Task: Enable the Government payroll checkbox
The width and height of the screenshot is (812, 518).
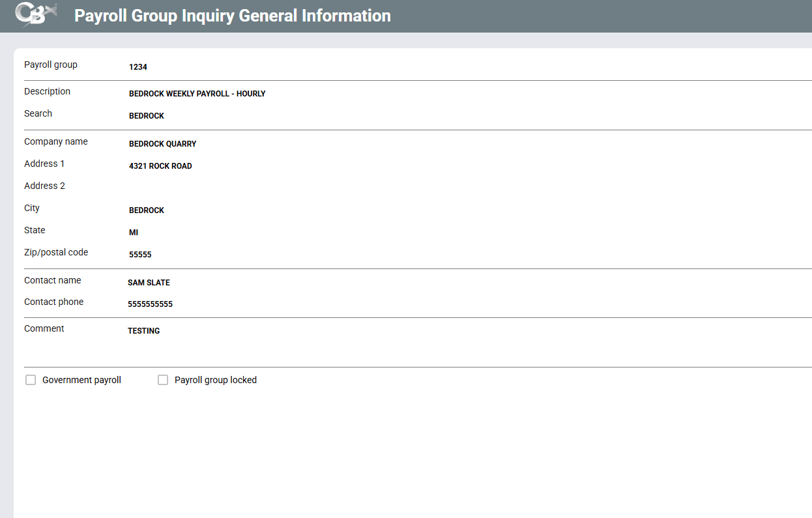Action: [x=31, y=380]
